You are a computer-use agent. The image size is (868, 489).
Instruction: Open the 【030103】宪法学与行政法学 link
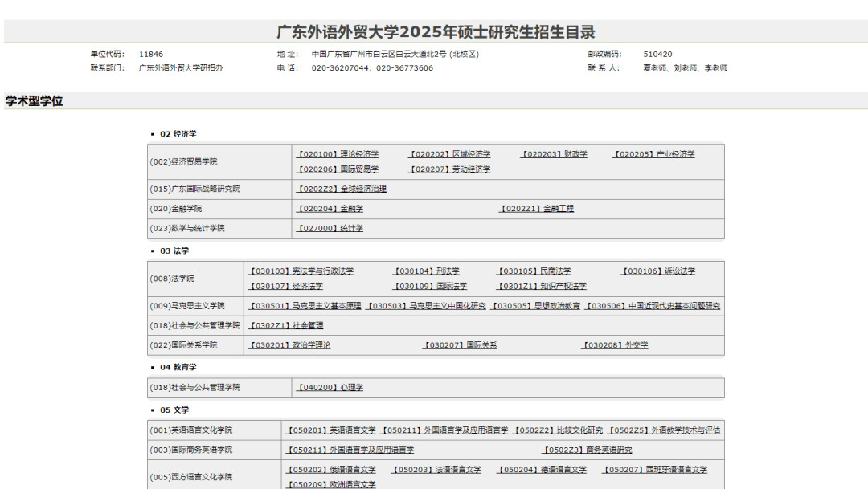pyautogui.click(x=301, y=271)
